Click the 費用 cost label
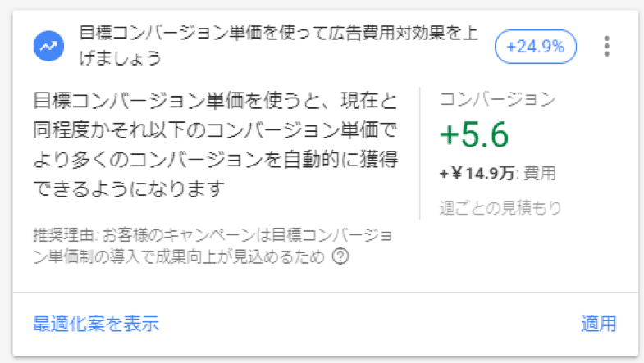This screenshot has height=363, width=644. (540, 173)
